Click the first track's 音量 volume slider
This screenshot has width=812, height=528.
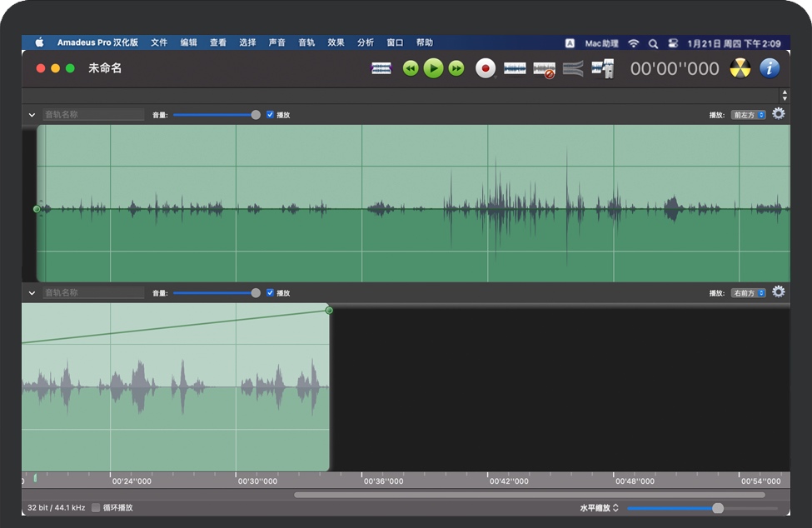coord(217,115)
